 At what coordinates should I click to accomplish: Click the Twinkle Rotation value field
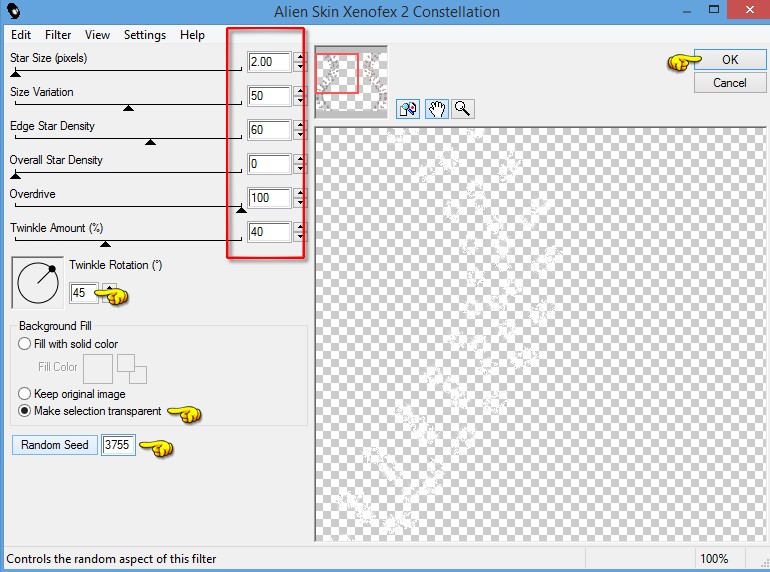83,293
